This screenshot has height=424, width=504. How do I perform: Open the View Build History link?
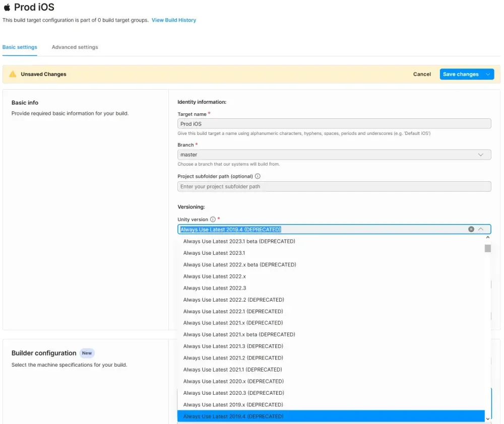173,20
